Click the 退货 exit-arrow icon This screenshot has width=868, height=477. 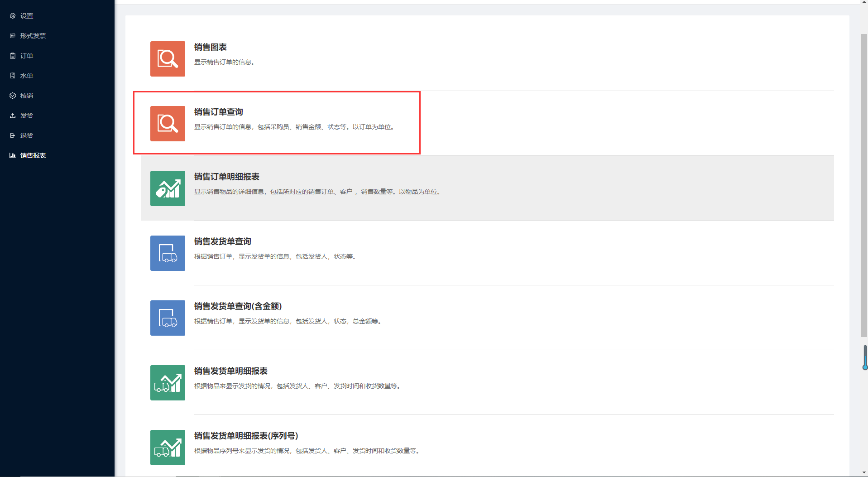pyautogui.click(x=13, y=135)
